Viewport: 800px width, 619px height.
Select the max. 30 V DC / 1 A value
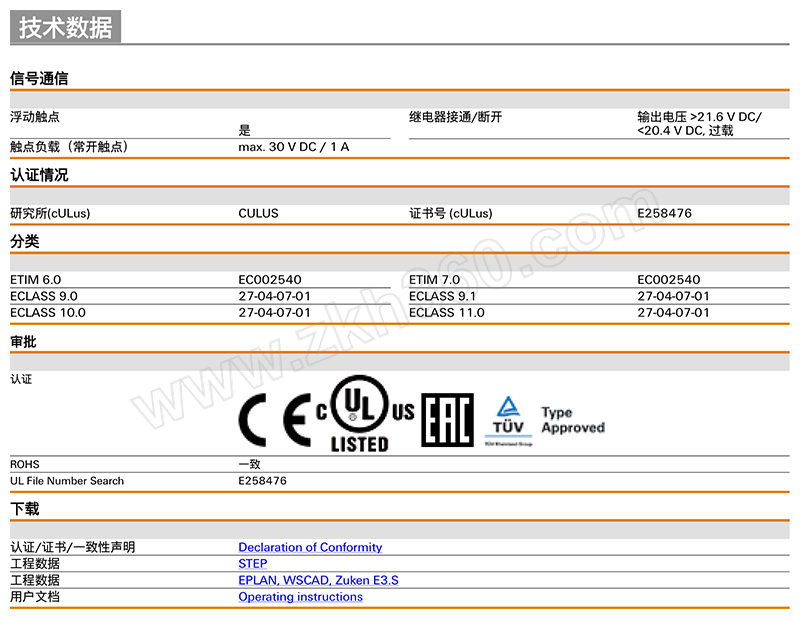[294, 147]
